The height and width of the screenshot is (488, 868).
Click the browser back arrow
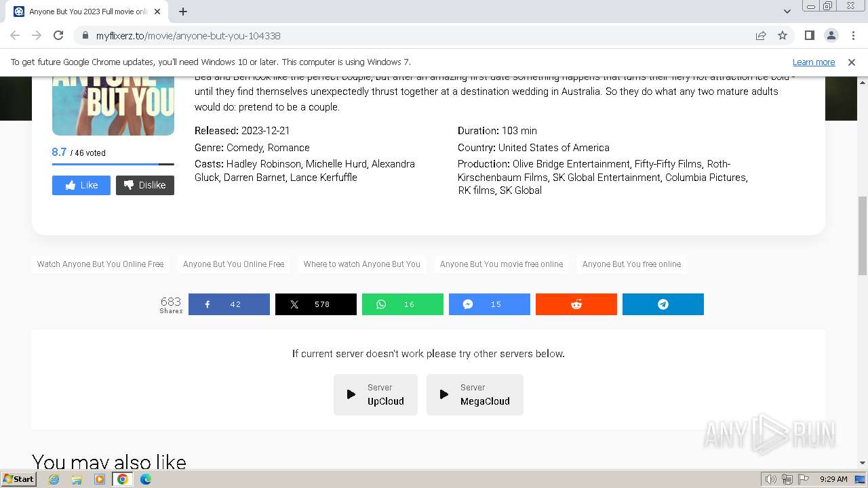point(15,35)
